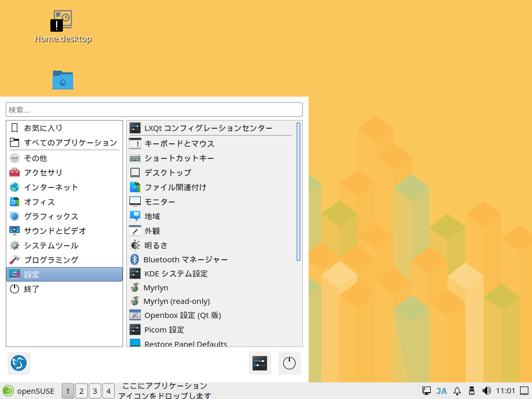532x399 pixels.
Task: Click the openSUSE start menu button
Action: [29, 391]
